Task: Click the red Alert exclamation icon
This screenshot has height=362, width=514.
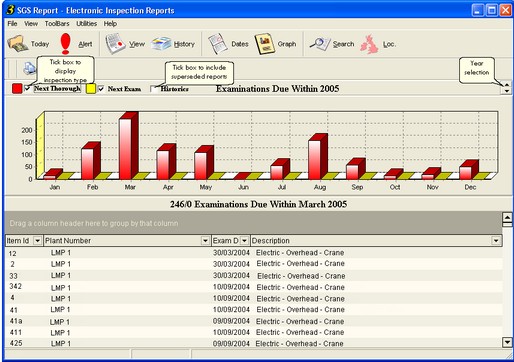Action: [66, 44]
